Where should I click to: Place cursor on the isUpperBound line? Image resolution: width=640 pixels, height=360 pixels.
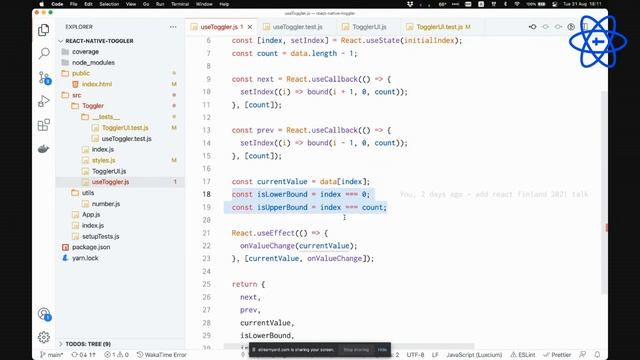pos(309,207)
